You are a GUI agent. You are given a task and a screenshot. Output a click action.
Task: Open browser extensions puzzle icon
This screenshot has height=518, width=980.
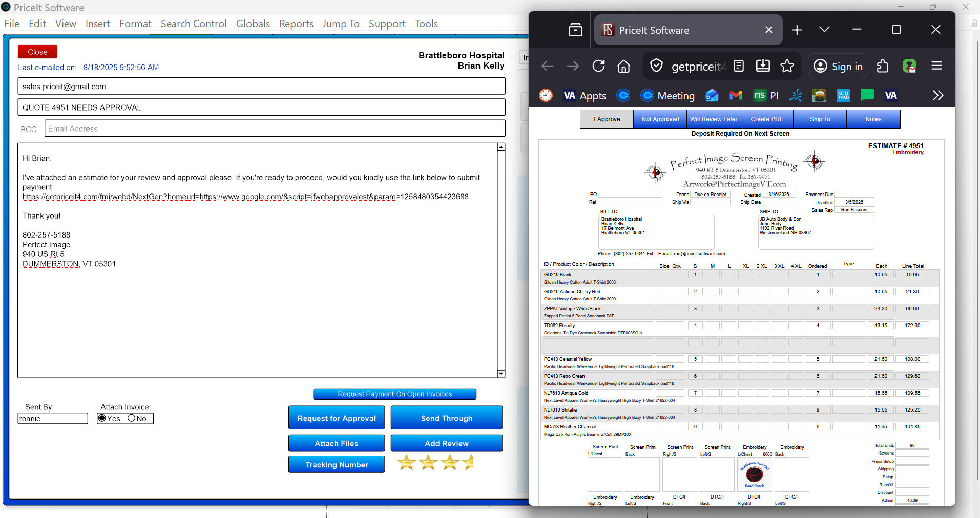[883, 66]
